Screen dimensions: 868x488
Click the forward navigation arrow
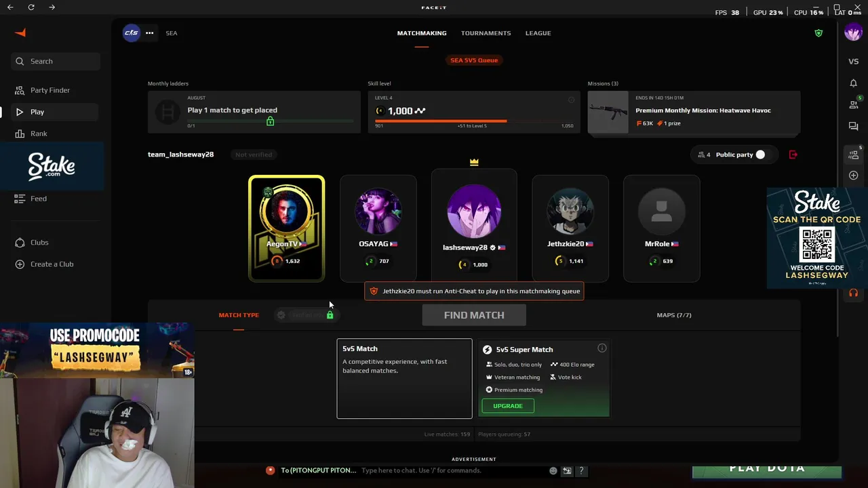[x=52, y=7]
